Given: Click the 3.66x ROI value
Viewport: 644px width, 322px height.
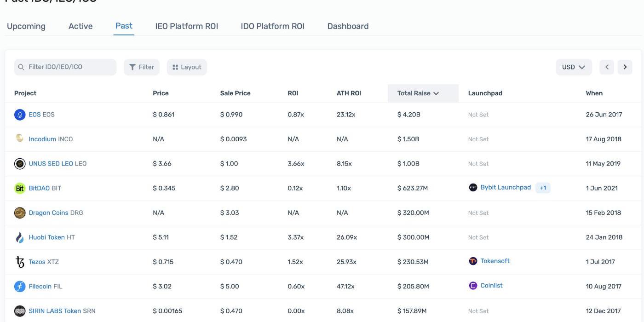Looking at the screenshot, I should [296, 164].
